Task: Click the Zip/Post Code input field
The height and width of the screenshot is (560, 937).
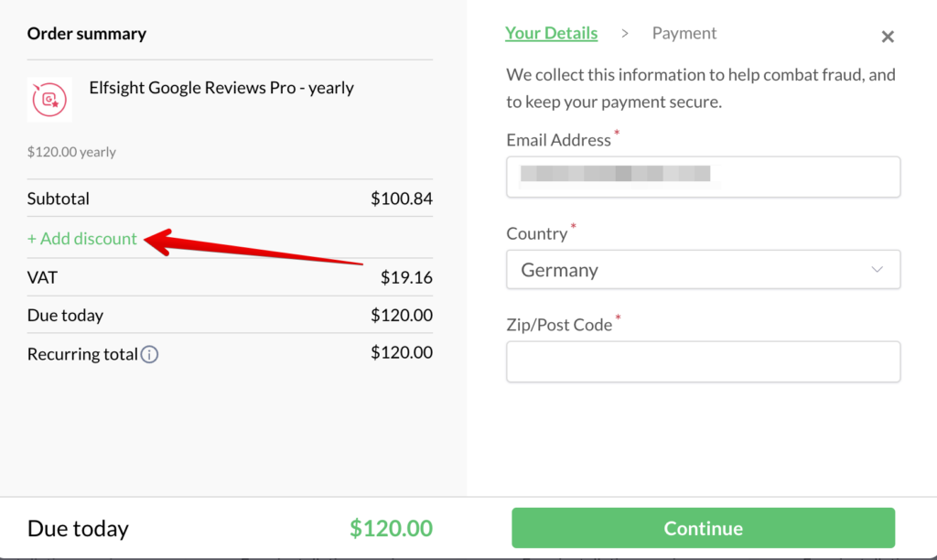Action: (703, 361)
